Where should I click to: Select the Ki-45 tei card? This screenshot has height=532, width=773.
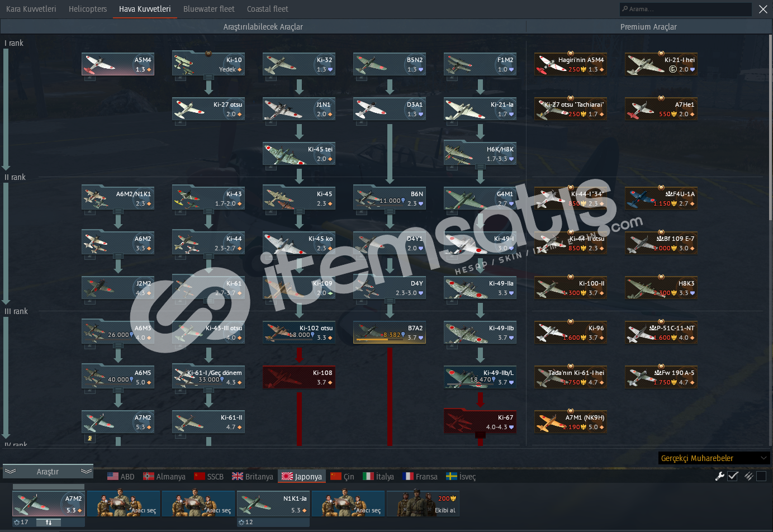[x=299, y=154]
